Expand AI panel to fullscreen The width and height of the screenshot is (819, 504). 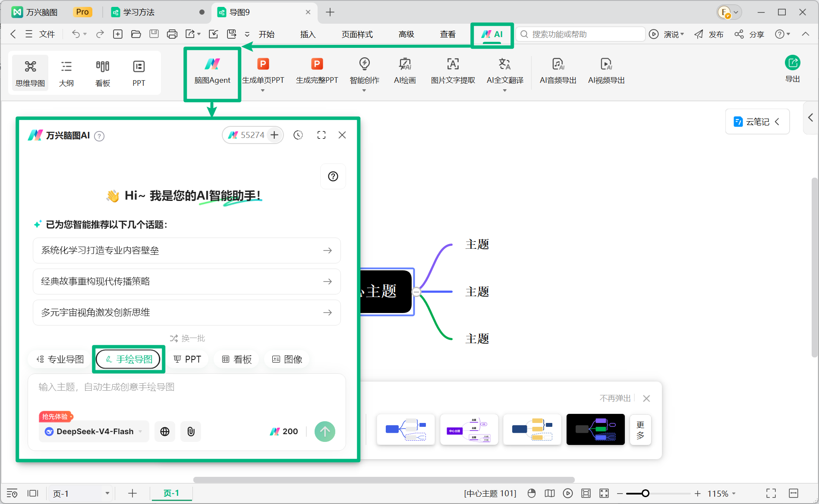click(321, 135)
